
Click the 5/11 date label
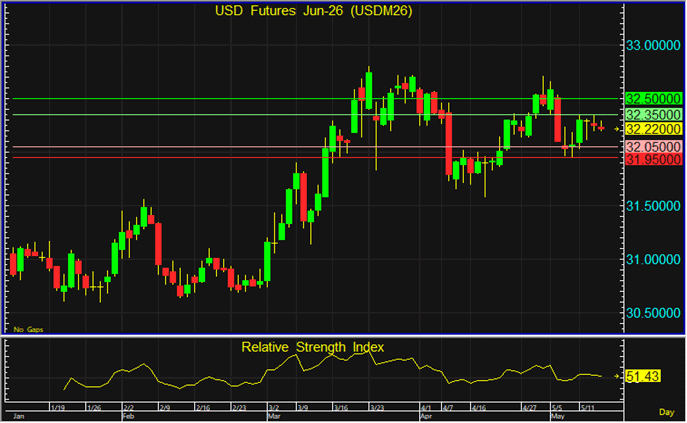coord(588,408)
